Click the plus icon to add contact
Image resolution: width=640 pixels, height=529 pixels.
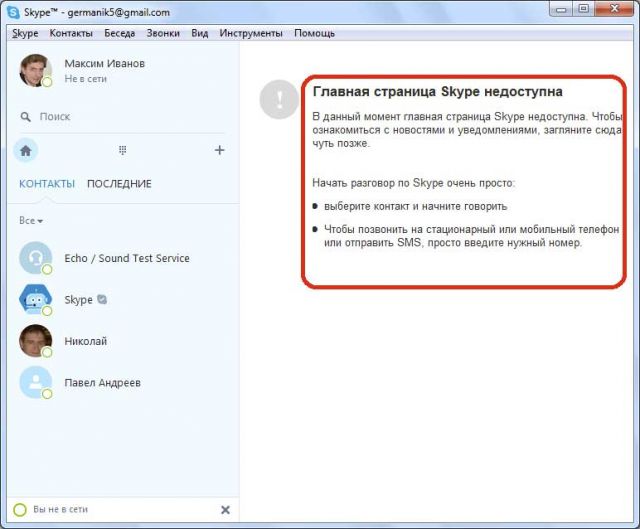220,150
